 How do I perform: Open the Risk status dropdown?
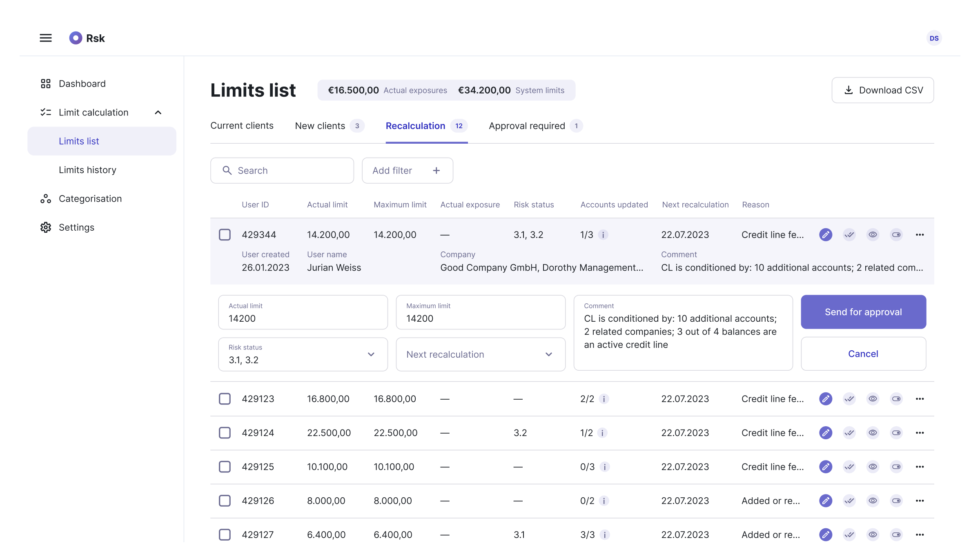coord(303,354)
